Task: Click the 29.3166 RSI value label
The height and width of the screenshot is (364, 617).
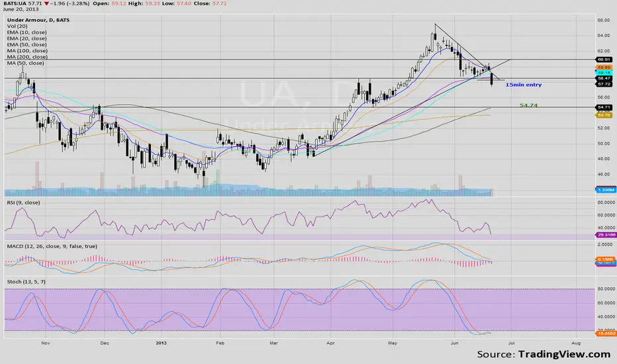Action: [606, 234]
